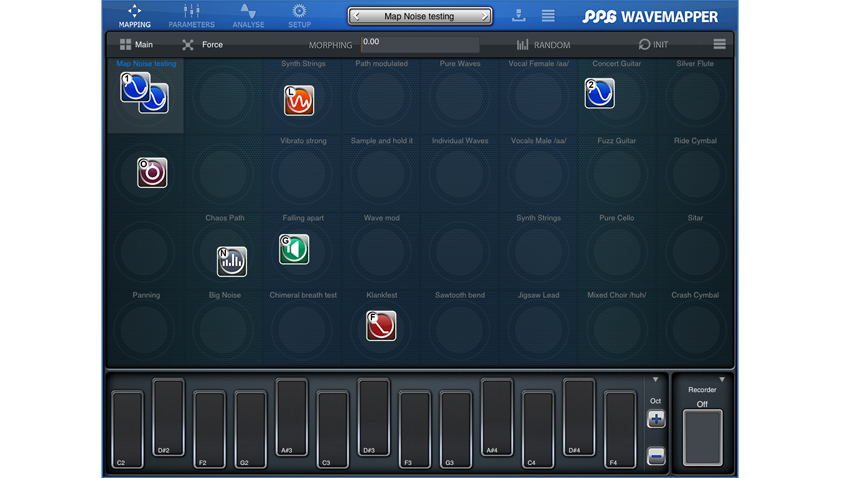Click the save/download preset icon

(519, 15)
